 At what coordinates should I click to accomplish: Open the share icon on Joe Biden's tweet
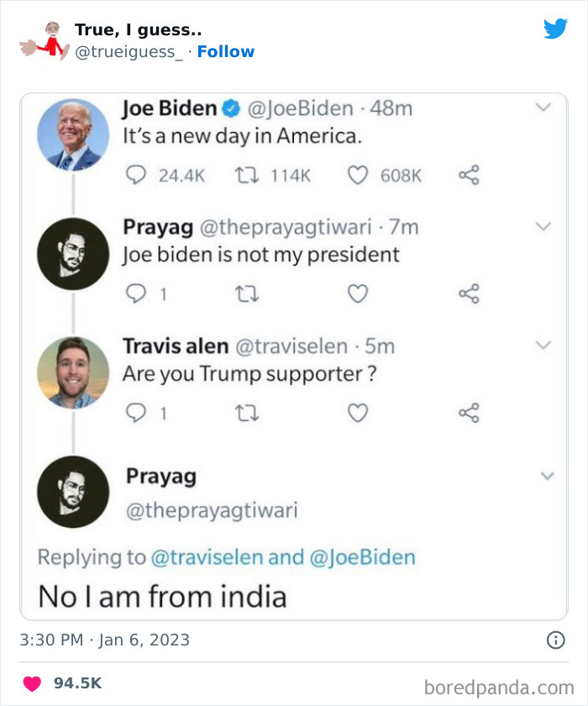[470, 175]
